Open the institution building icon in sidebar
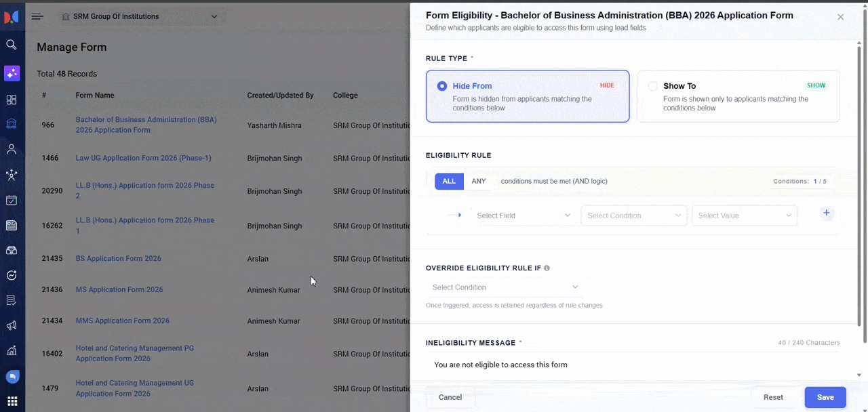868x412 pixels. (12, 124)
